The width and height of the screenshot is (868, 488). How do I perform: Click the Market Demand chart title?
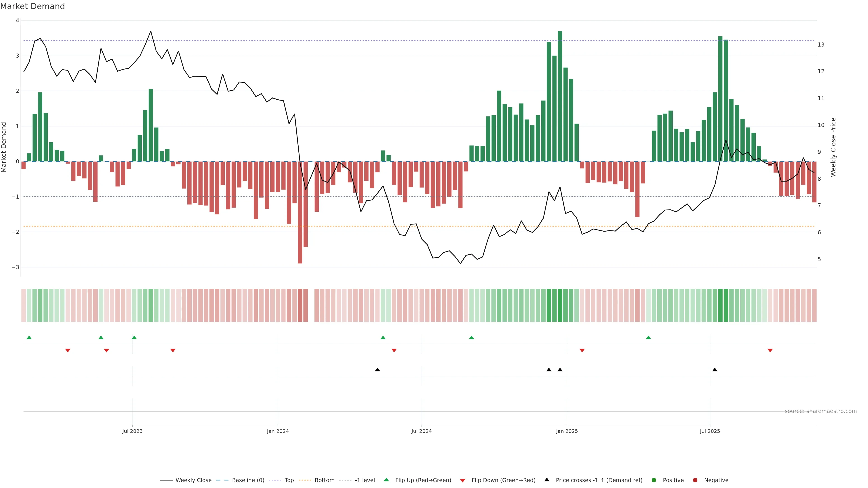click(x=32, y=6)
